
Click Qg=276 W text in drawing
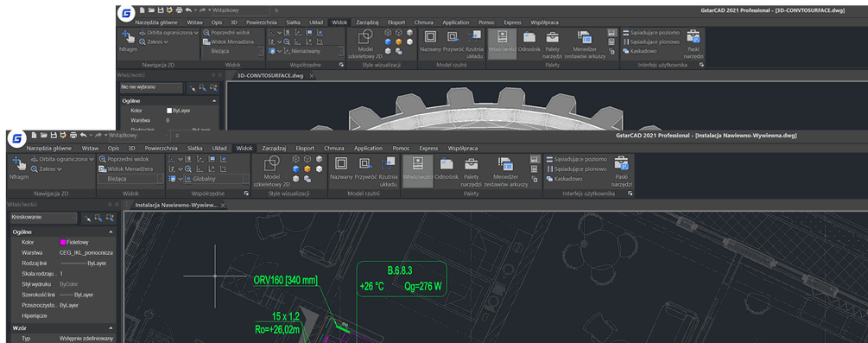pos(423,287)
